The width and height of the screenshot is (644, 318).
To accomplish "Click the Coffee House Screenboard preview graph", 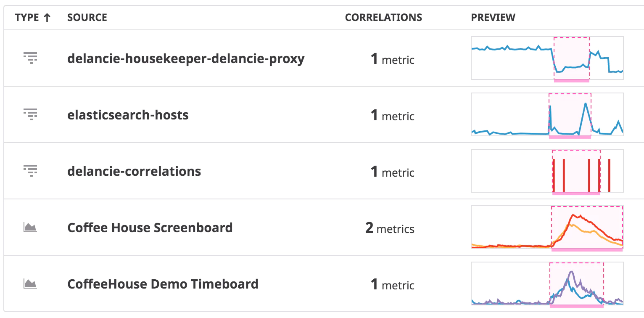I will click(547, 228).
